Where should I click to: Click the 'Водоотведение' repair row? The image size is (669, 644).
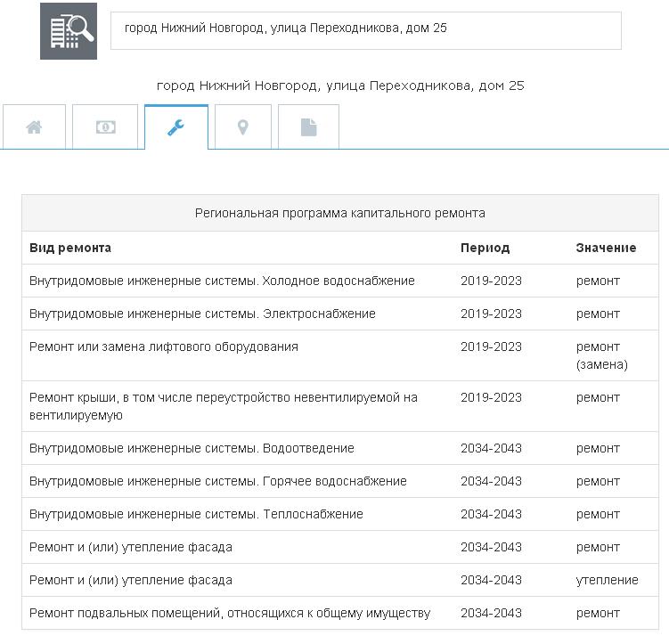192,448
